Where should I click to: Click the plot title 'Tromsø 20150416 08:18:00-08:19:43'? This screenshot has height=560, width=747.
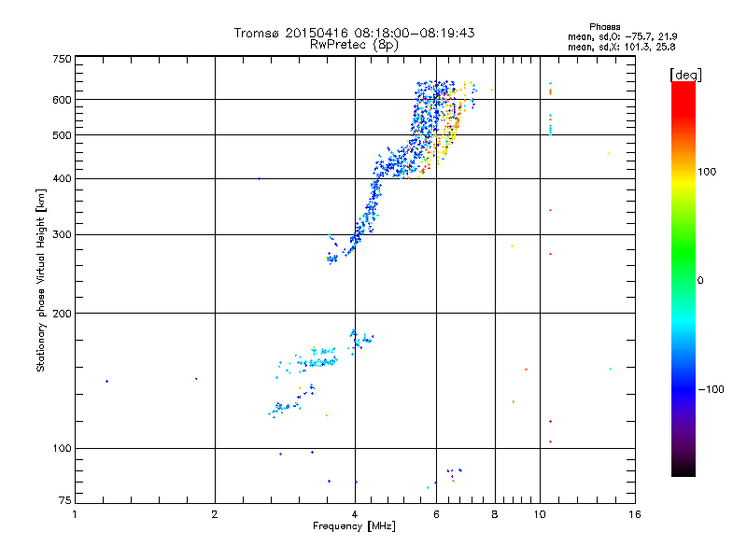(x=354, y=33)
